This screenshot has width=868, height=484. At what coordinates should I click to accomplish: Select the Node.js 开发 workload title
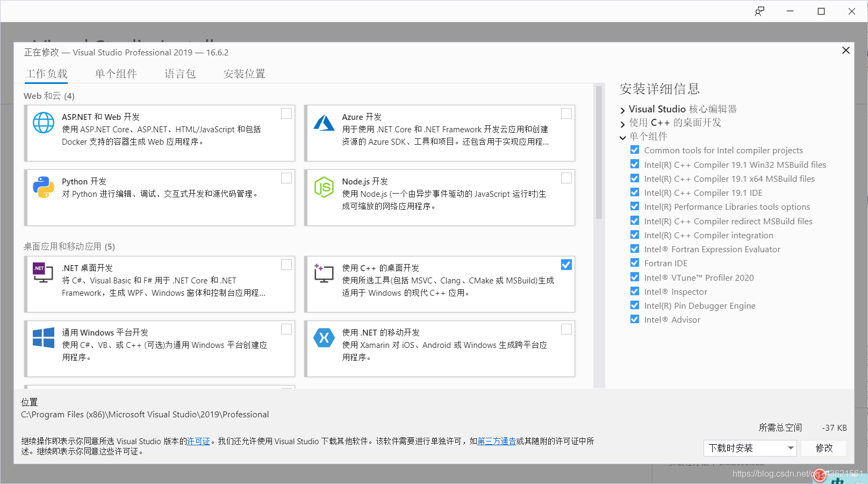[x=365, y=182]
